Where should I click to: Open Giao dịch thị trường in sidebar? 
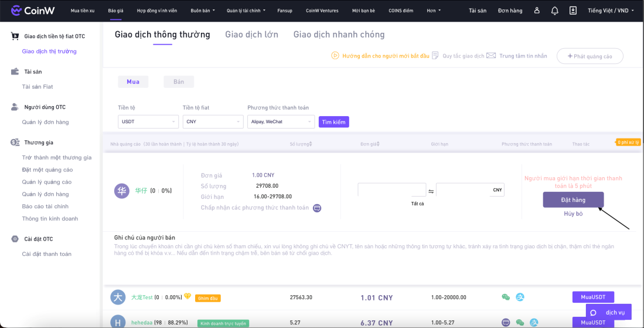49,52
